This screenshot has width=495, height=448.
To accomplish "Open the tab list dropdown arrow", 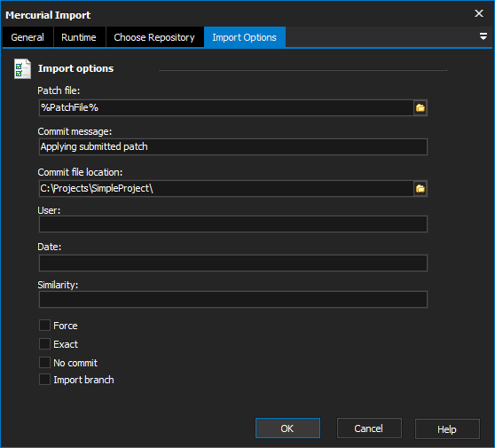I will click(x=483, y=36).
